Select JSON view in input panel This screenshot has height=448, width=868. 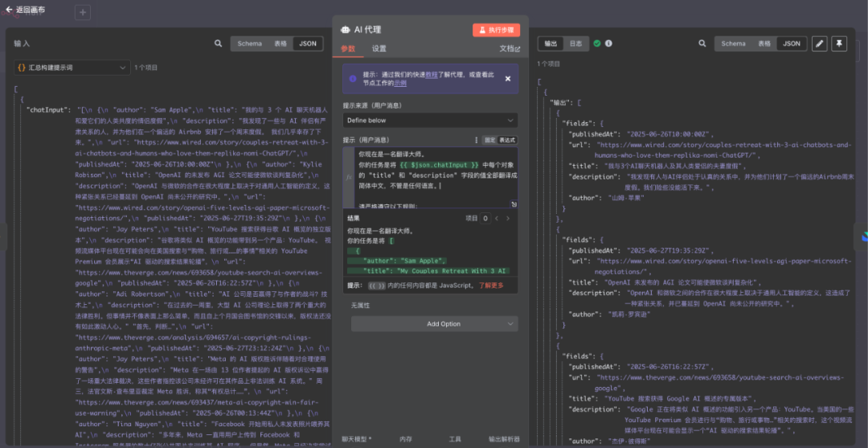click(x=309, y=43)
